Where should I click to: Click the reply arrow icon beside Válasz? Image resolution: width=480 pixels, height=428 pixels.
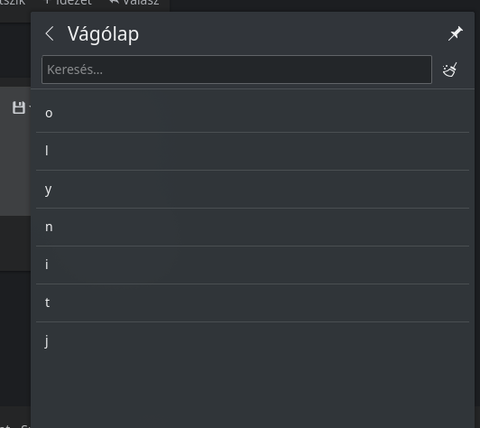pos(114,2)
